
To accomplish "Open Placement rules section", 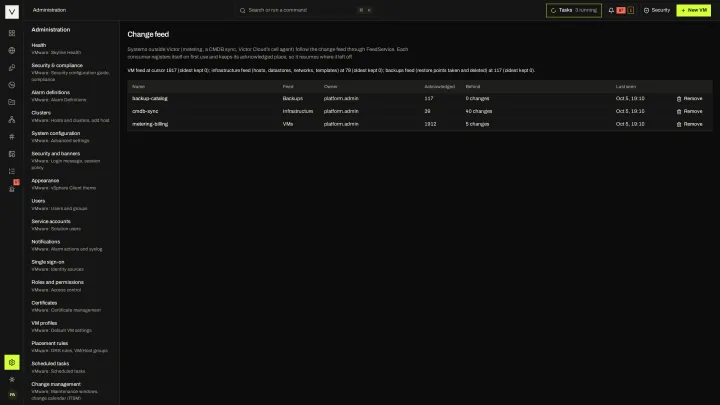I will 71,347.
